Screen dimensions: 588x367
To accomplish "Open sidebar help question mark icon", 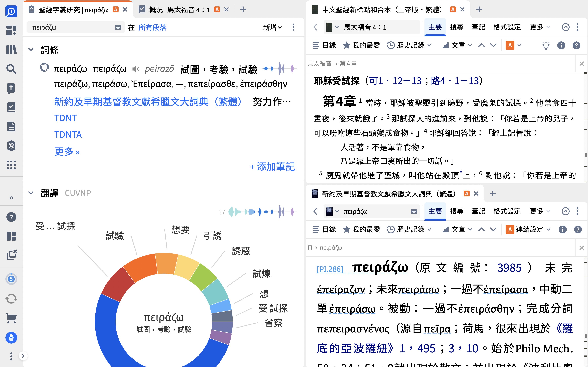I will (x=11, y=217).
